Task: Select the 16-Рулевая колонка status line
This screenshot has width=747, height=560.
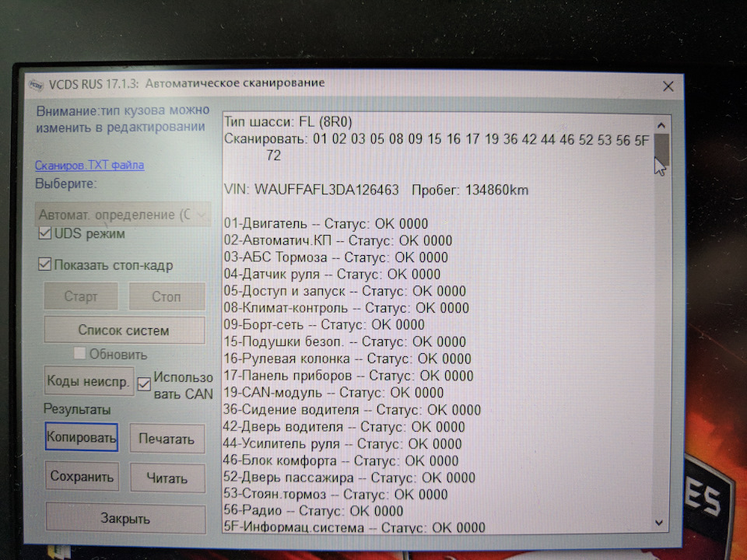Action: coord(347,359)
